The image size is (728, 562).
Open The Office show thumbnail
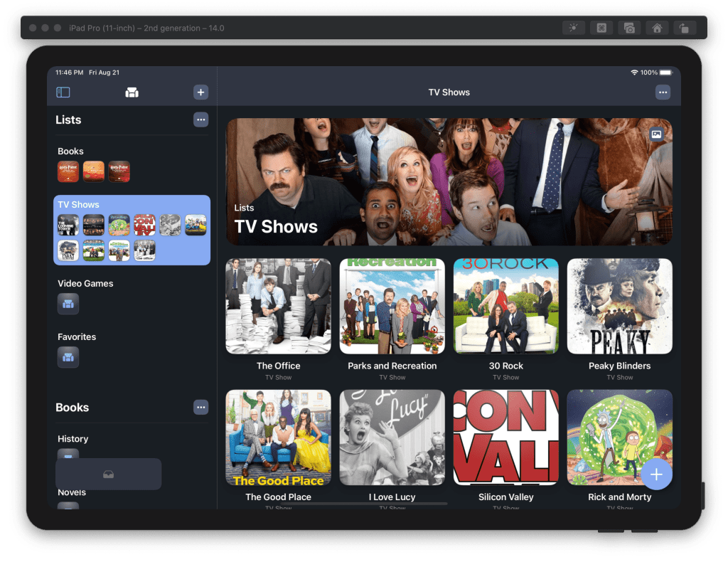coord(278,306)
